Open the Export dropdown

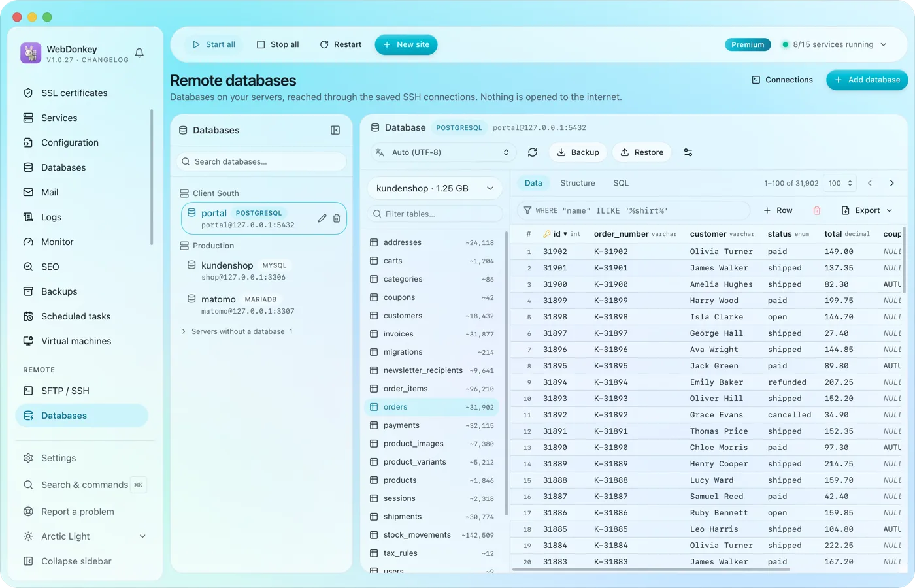coord(867,210)
